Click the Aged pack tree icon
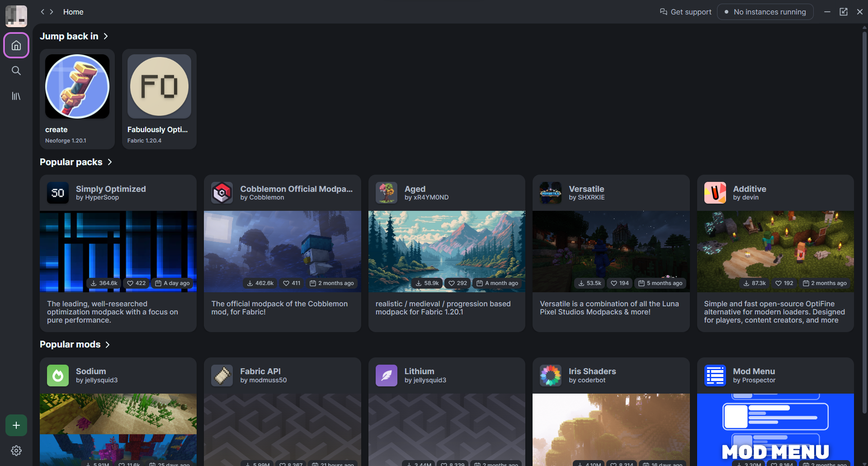This screenshot has width=868, height=466. [x=387, y=193]
